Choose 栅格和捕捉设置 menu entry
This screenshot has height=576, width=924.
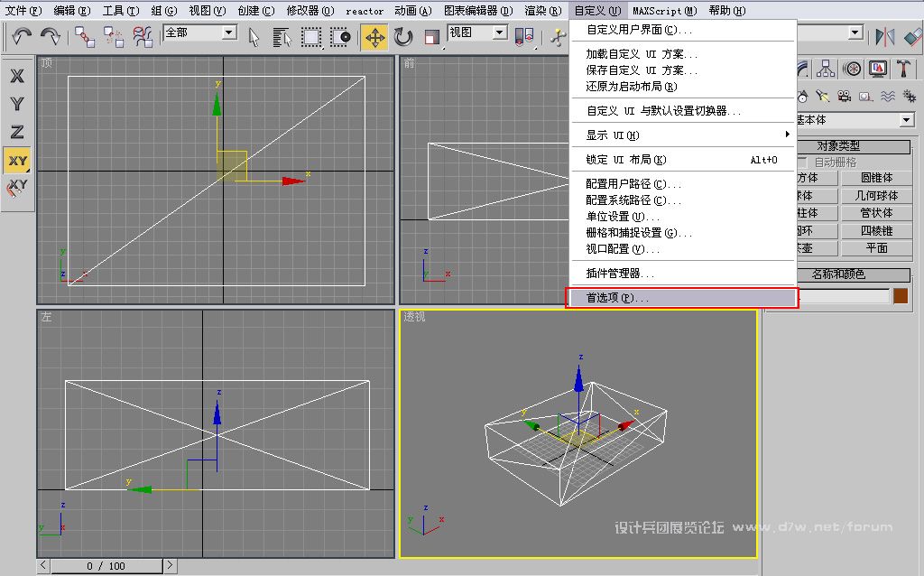(x=682, y=233)
